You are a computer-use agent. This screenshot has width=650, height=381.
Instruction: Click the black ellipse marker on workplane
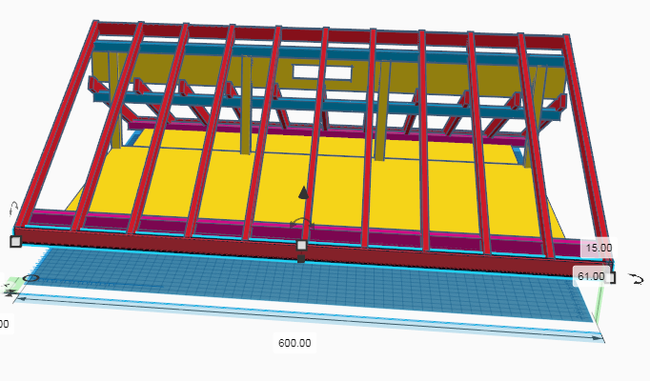(x=31, y=278)
